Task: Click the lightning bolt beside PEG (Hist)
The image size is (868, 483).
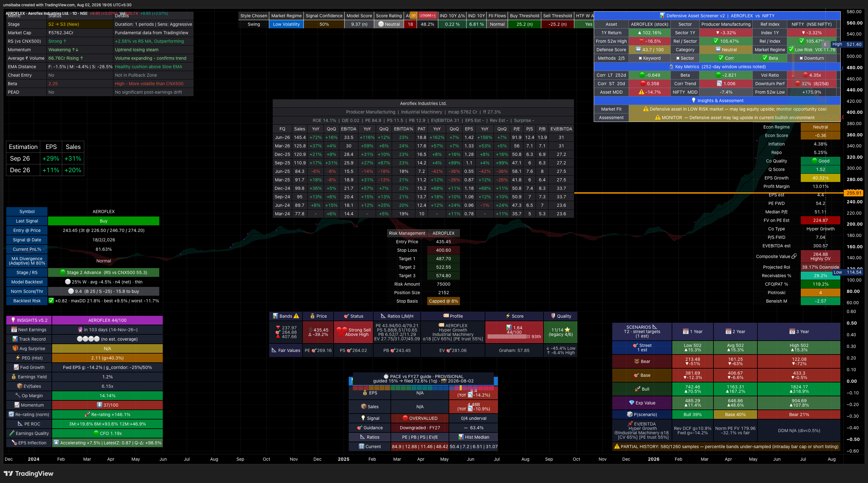Action: 18,358
